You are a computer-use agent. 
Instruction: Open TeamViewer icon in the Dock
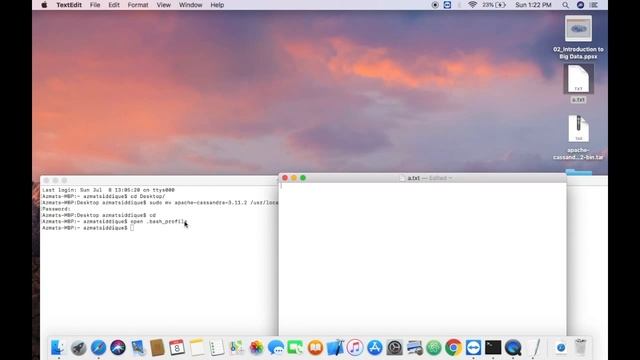tap(473, 348)
